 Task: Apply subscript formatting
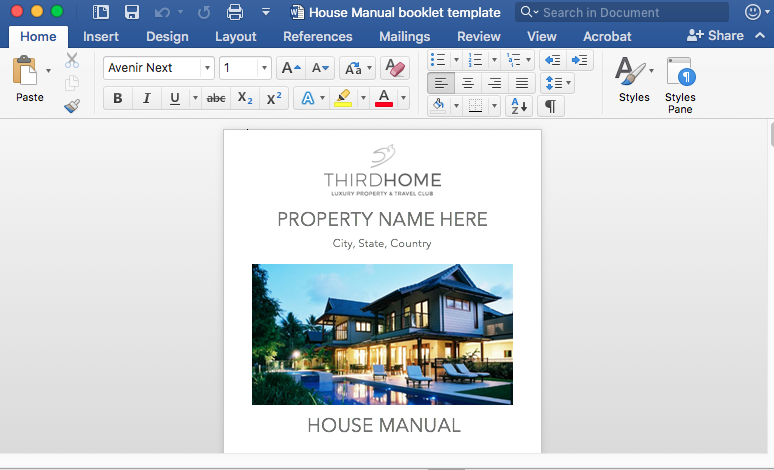(245, 98)
